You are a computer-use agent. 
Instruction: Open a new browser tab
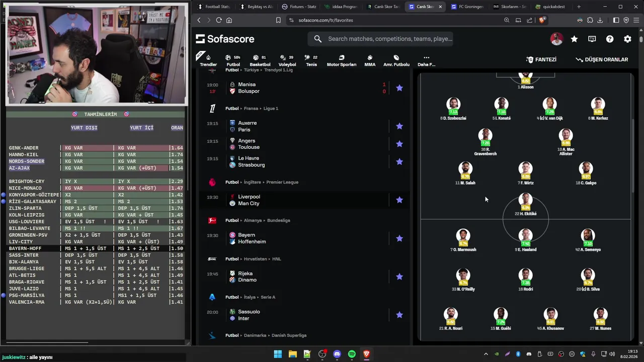(x=579, y=7)
